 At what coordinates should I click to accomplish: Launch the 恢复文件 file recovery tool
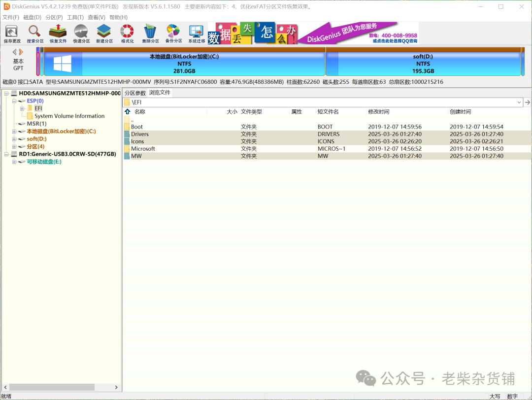pos(58,33)
